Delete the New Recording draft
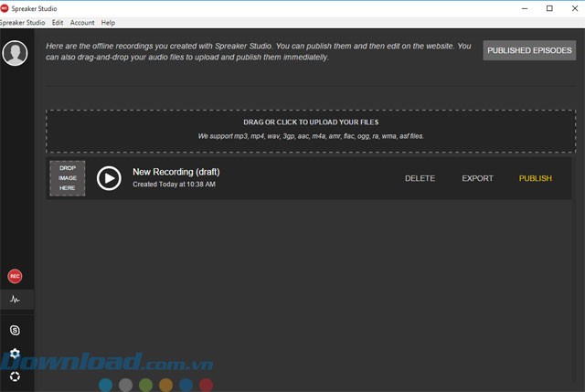This screenshot has height=392, width=585. tap(420, 178)
